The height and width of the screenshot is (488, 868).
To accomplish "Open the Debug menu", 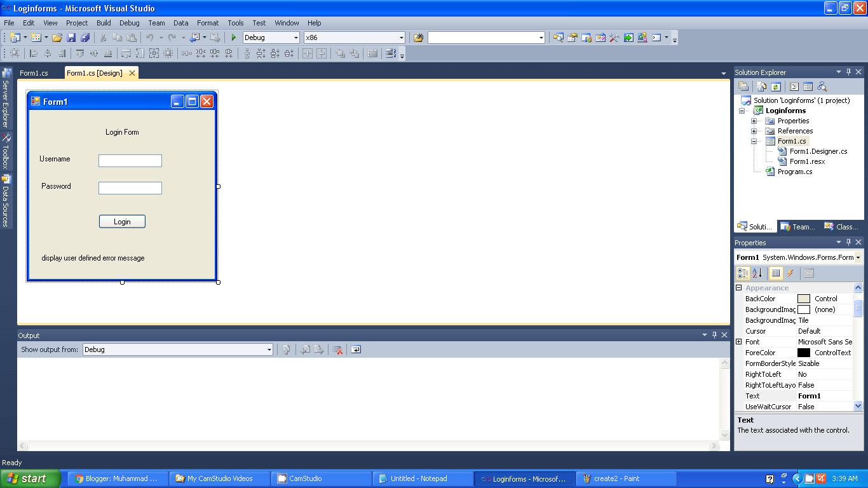I will point(129,23).
